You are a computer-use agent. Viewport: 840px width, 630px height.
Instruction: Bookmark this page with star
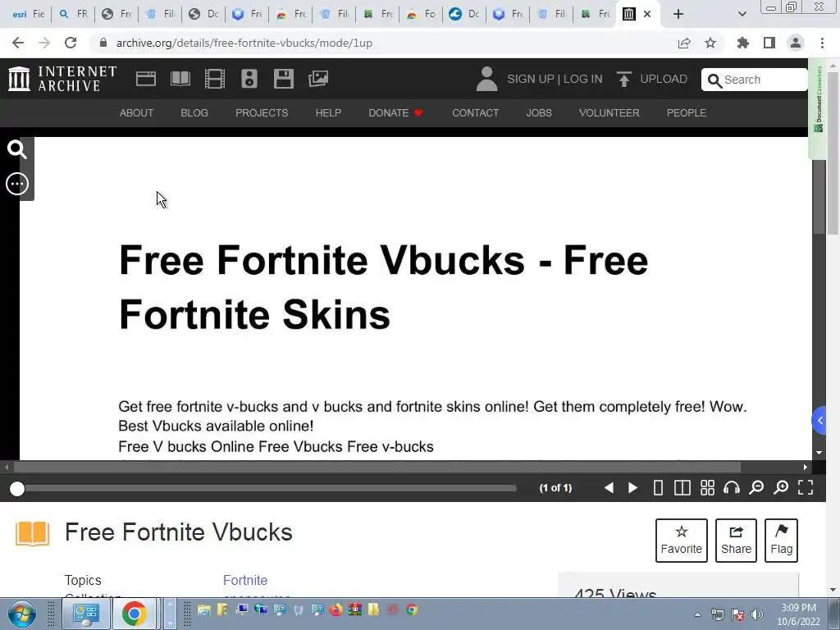[710, 43]
